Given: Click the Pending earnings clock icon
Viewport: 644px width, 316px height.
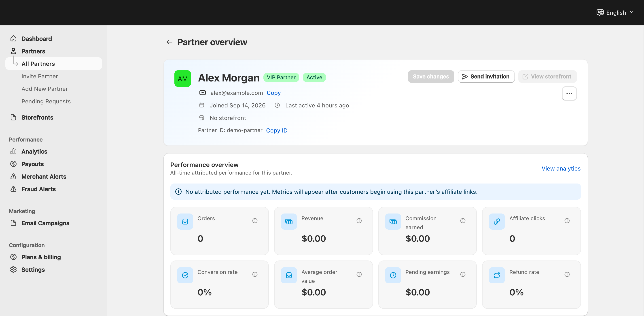Looking at the screenshot, I should 393,275.
